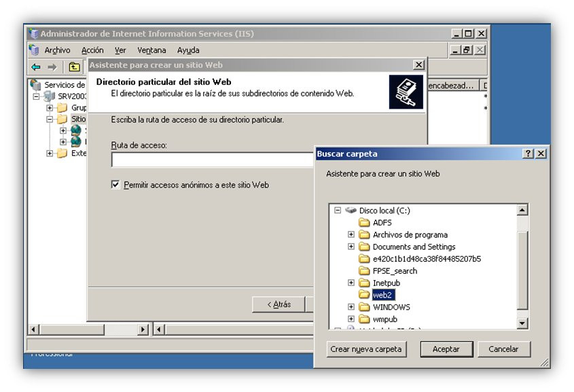Click the Documents and Settings folder icon

(x=364, y=247)
